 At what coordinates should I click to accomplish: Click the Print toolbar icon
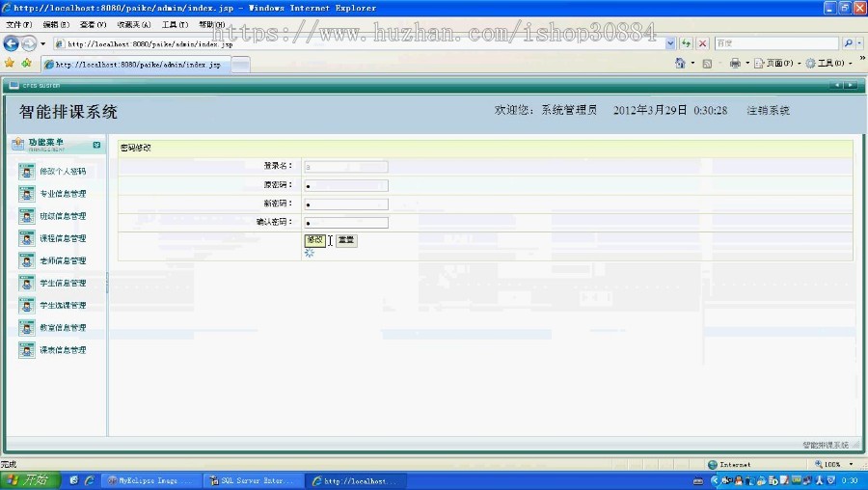[x=735, y=63]
